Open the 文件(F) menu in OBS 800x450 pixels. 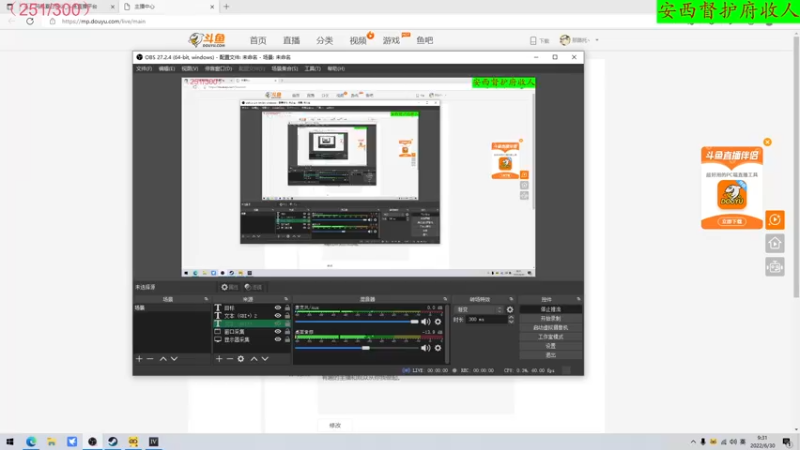point(144,68)
